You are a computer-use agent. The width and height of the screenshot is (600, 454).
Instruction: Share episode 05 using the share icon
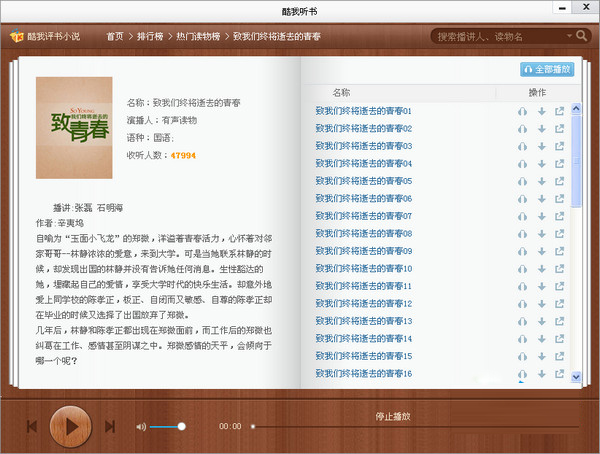point(559,181)
